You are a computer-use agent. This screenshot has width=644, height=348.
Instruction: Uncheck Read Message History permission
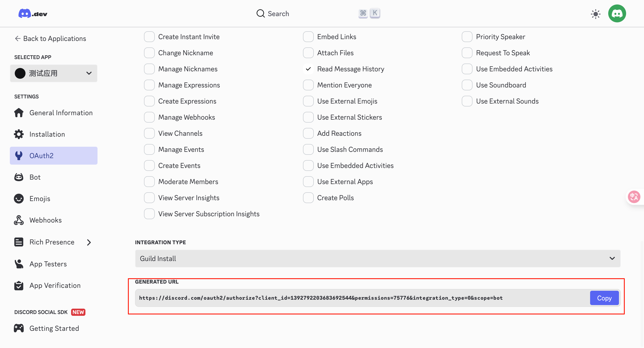coord(308,69)
